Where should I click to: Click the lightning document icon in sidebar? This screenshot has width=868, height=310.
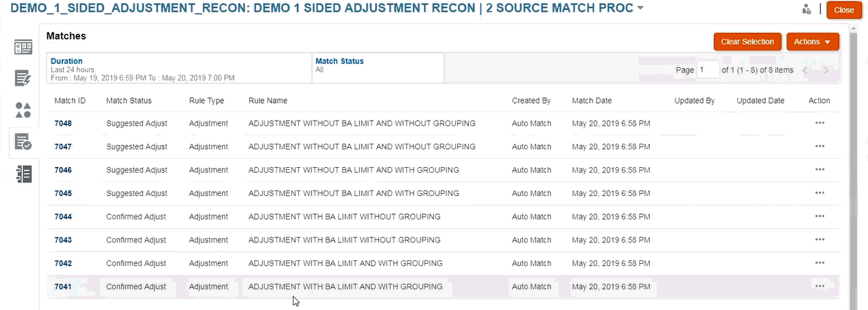(x=23, y=78)
